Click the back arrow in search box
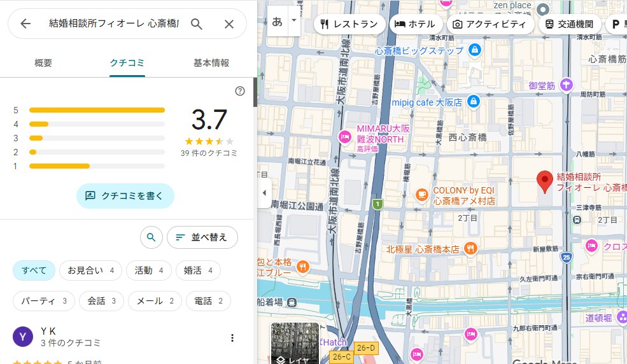627x364 pixels. [25, 24]
